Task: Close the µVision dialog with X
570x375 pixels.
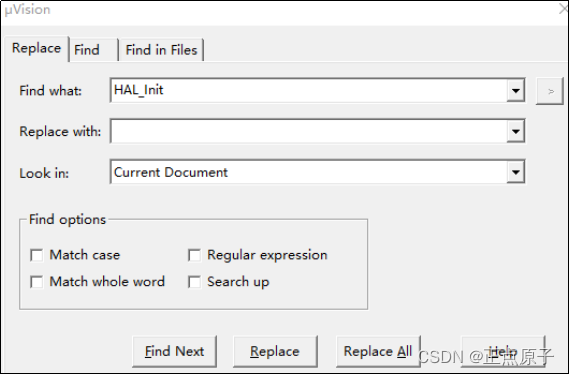Action: coord(563,9)
